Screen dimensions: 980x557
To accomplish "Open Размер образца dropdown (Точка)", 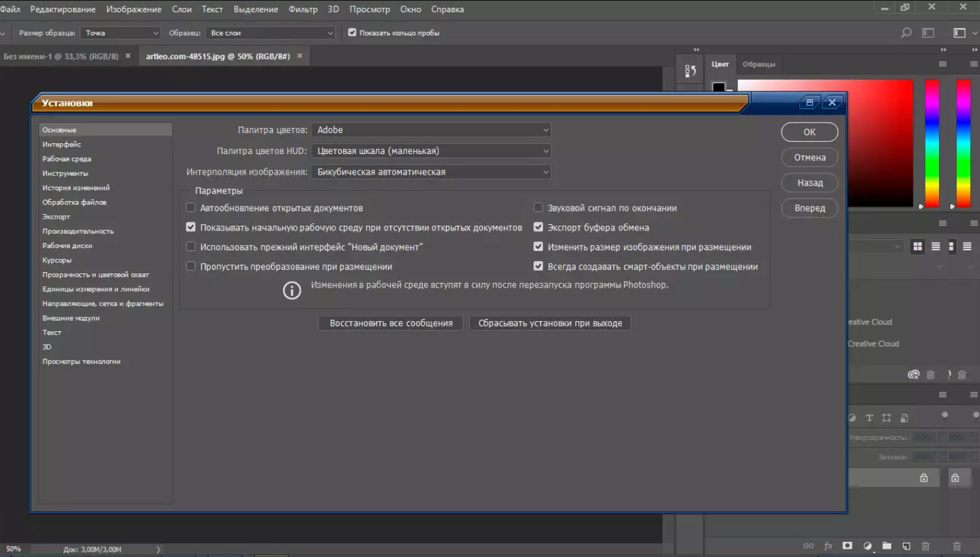I will pos(121,33).
